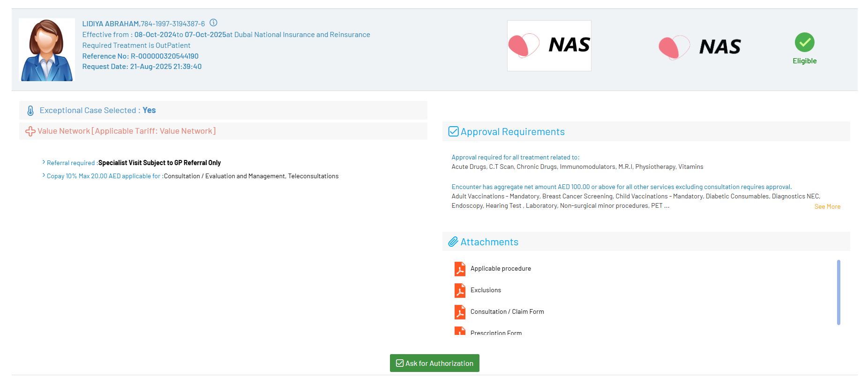Open the Prescription Form attachment
The width and height of the screenshot is (868, 379).
(x=496, y=333)
